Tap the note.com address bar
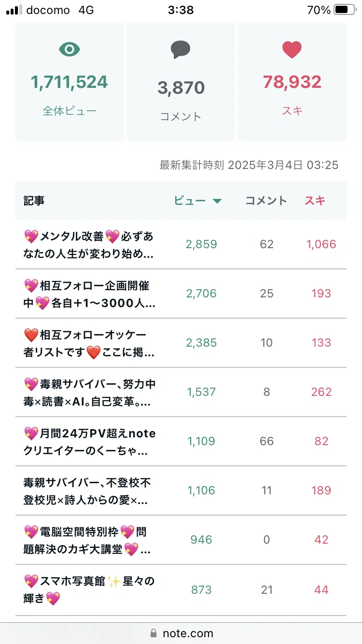Image resolution: width=362 pixels, height=644 pixels. coord(181,633)
